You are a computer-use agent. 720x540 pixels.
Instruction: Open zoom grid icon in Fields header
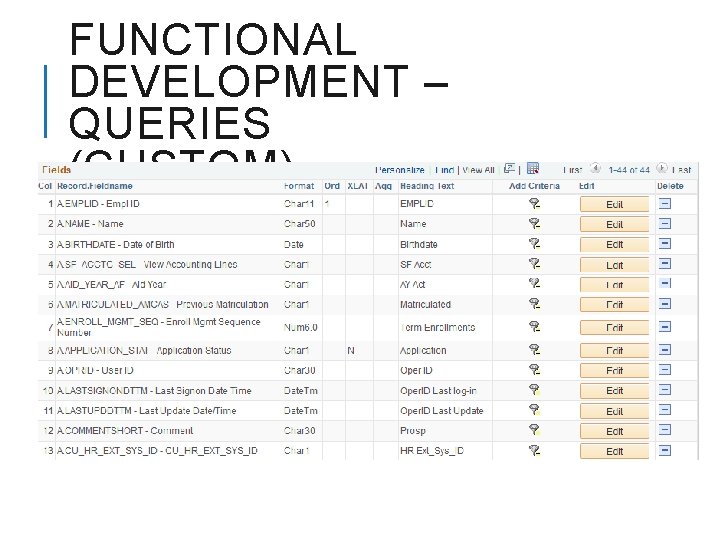pyautogui.click(x=509, y=169)
